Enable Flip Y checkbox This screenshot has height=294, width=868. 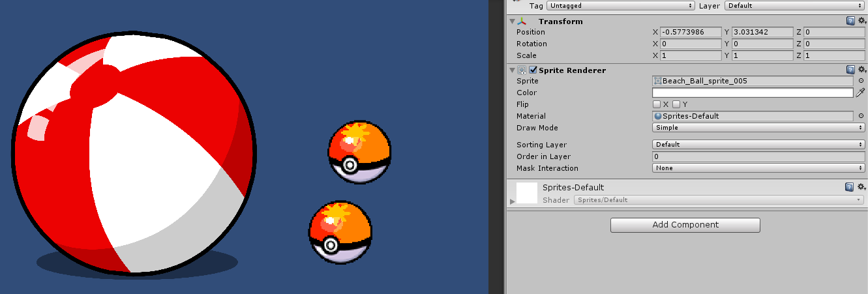[676, 104]
